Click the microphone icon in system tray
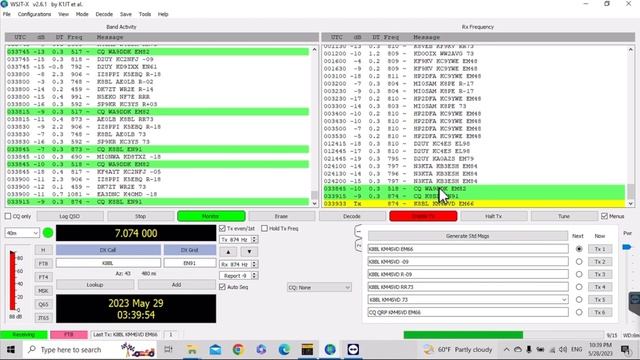 529,350
